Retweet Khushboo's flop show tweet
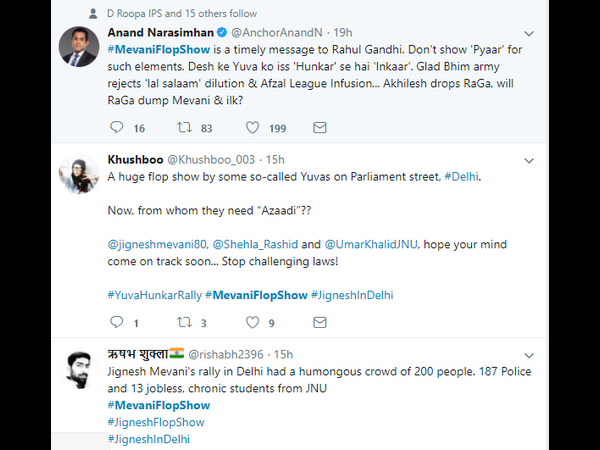Screen dimensions: 600x450 coord(183,323)
